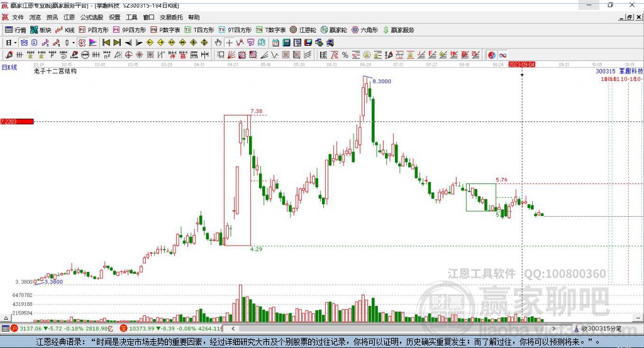Click the red target crosshair icon
The image size is (644, 348).
[x=128, y=55]
